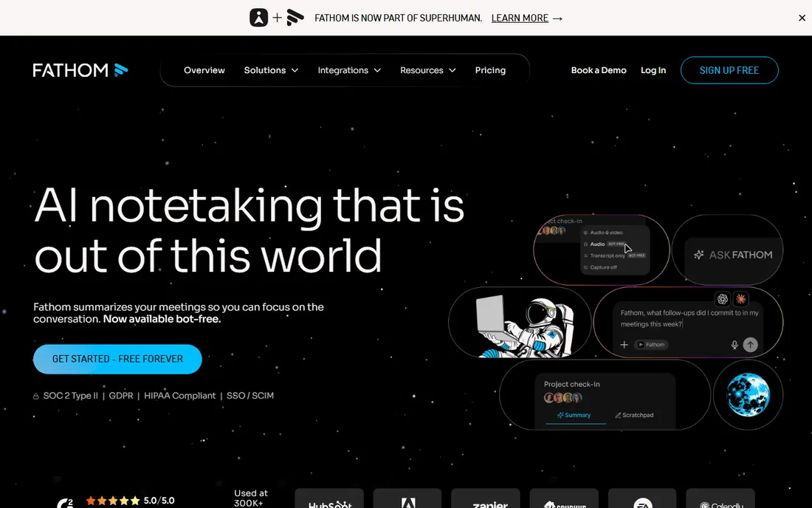Dismiss the Superhuman announcement banner
The image size is (812, 508).
tap(802, 18)
